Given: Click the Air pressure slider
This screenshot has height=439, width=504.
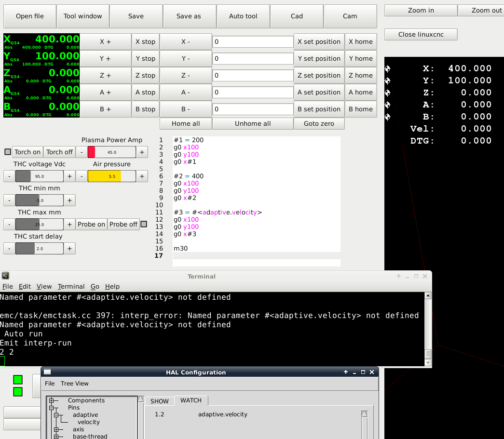Looking at the screenshot, I should tap(112, 176).
